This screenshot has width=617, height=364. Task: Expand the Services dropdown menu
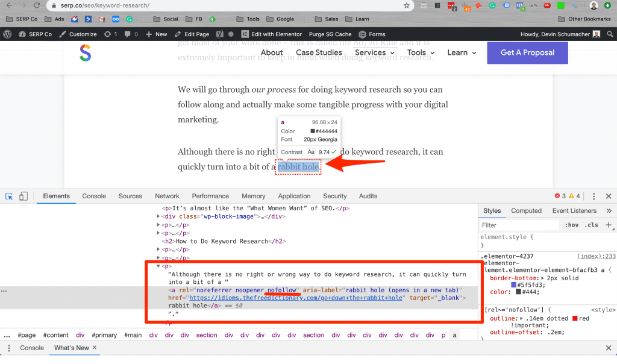point(374,52)
